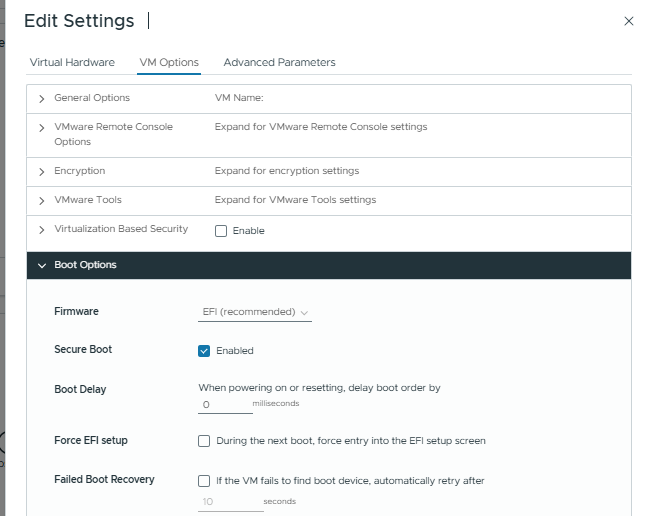
Task: Click the Encryption section label
Action: coord(79,171)
